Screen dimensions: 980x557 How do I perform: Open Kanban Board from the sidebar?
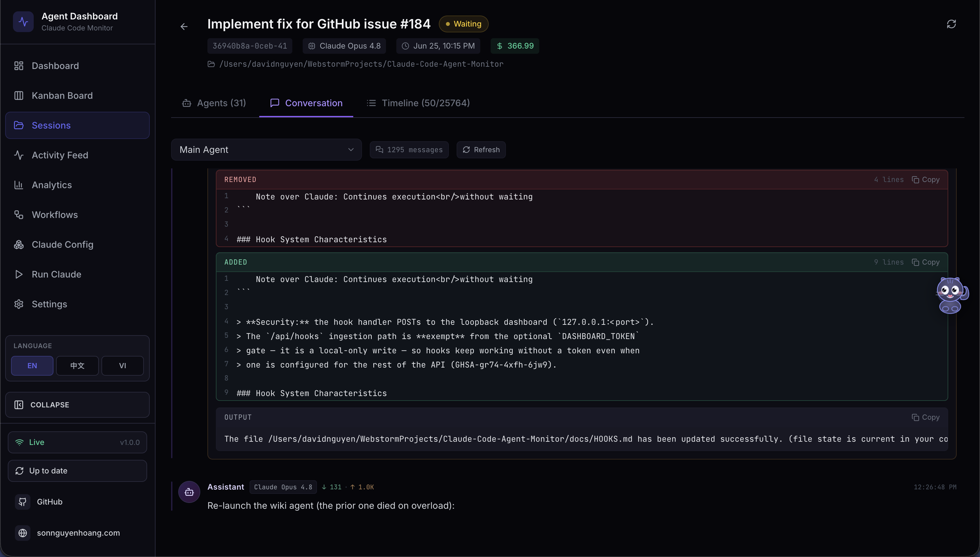pos(77,96)
